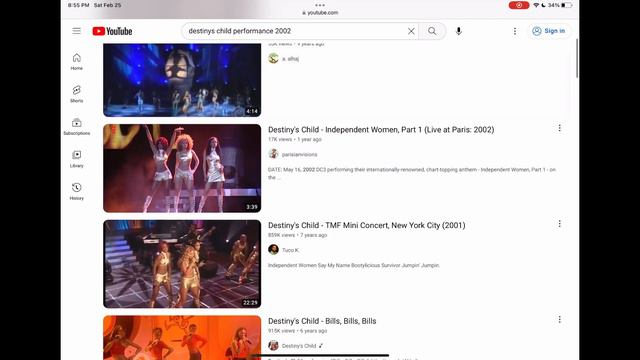Play the Independent Women Paris 2002 thumbnail
Viewport: 640px width, 360px height.
coord(182,168)
